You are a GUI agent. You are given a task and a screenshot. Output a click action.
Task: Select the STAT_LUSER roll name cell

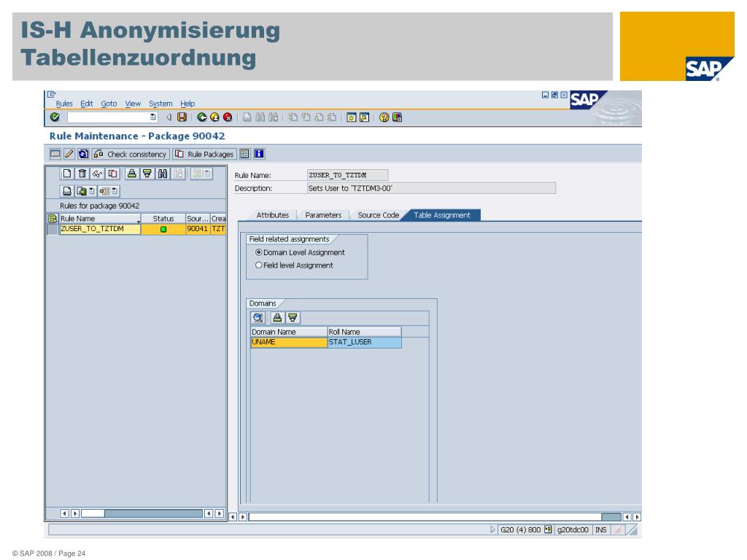(x=365, y=342)
